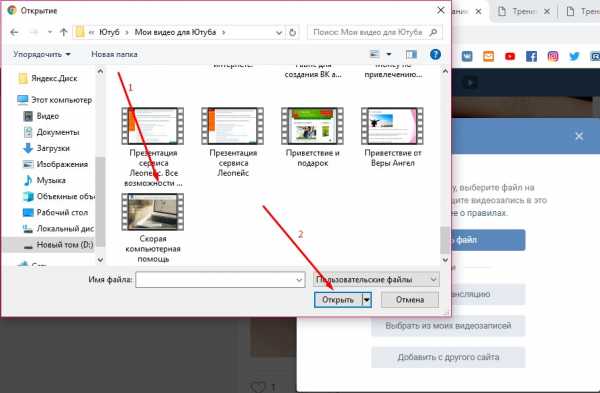Refresh the folder address bar
Screen dimensions: 600x393
[293, 33]
